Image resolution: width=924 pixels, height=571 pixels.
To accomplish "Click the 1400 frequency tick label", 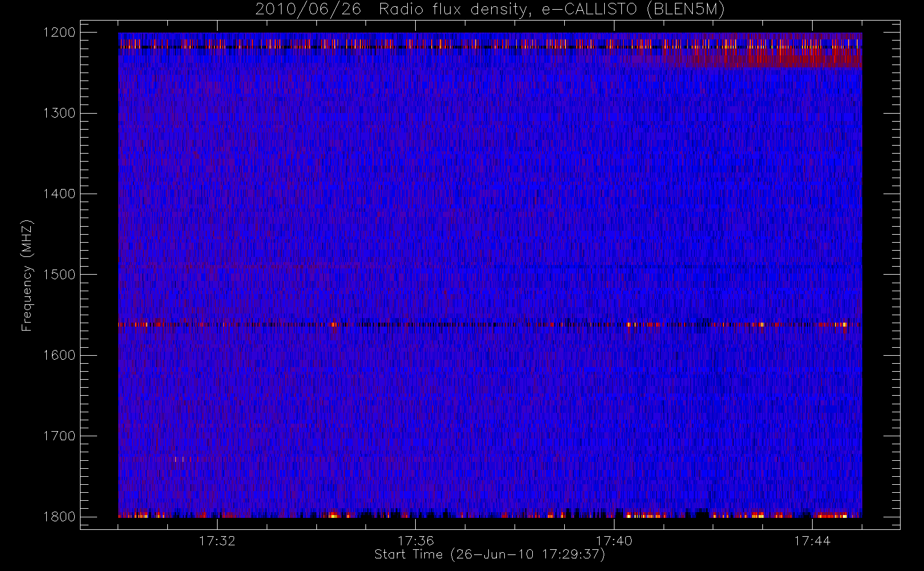I will [59, 194].
